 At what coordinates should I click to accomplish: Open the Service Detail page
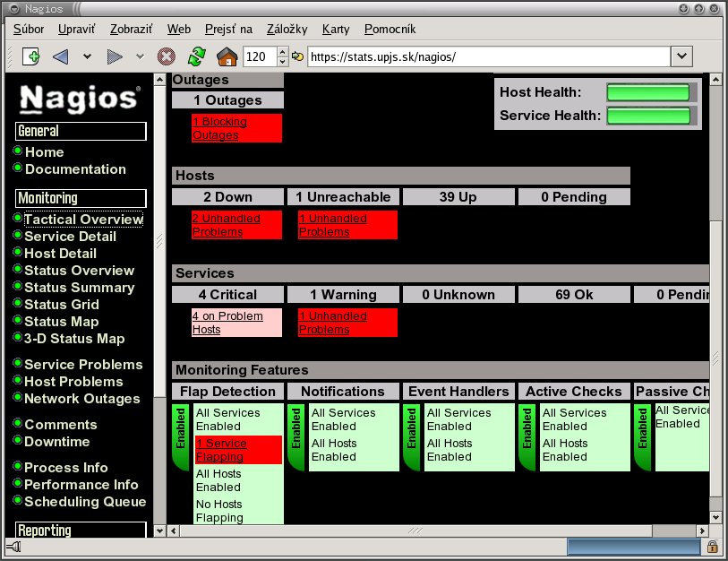pos(70,237)
